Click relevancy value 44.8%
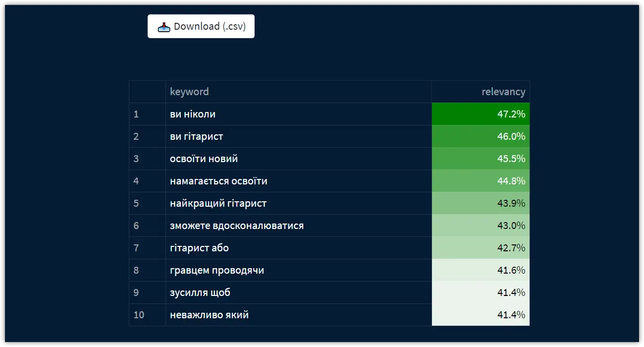 (481, 181)
